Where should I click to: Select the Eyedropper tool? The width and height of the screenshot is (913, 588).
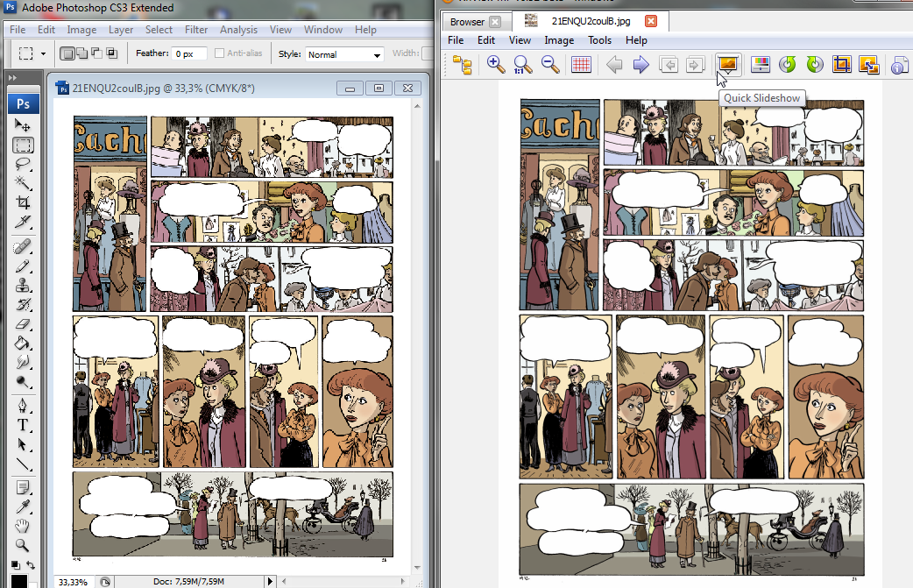(23, 507)
